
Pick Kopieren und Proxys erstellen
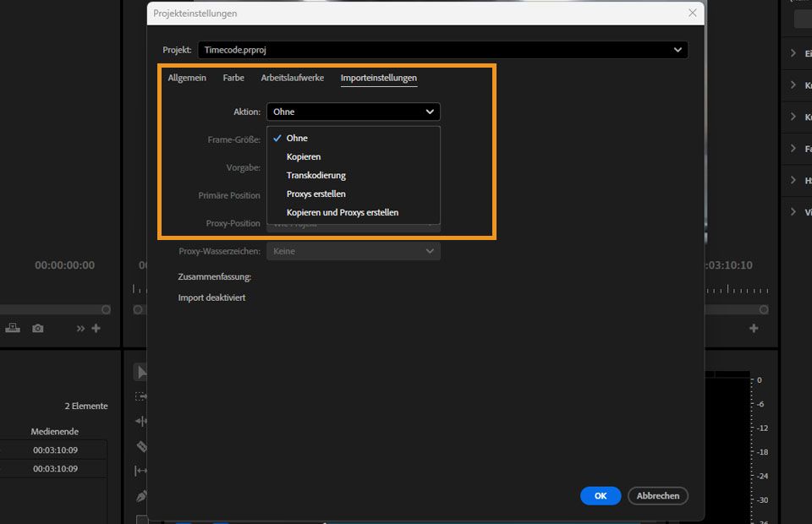tap(354, 213)
